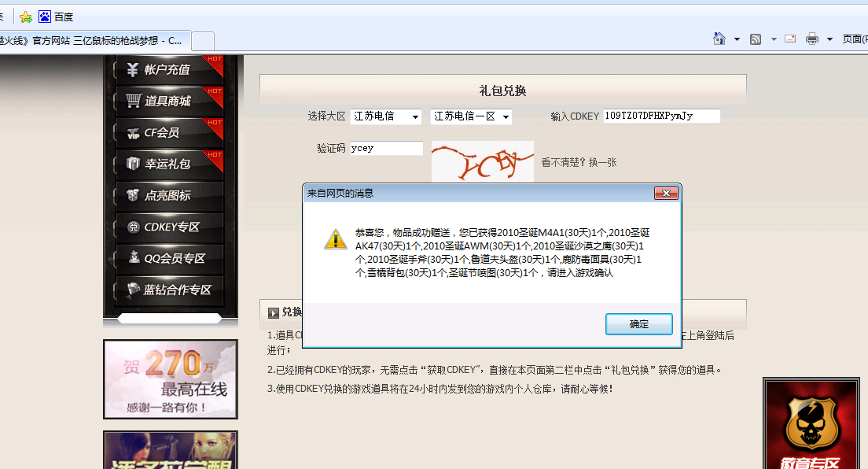
Task: Click the warning icon in the dialog
Action: [x=336, y=239]
